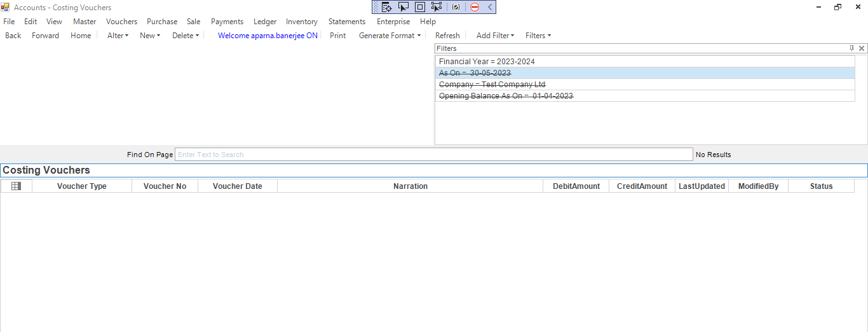Viewport: 868px width, 332px height.
Task: Open the Vouchers menu
Action: click(121, 22)
